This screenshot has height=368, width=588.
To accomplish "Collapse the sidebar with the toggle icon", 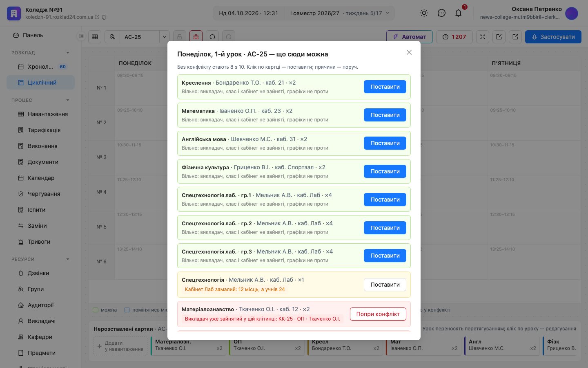I will [x=81, y=36].
